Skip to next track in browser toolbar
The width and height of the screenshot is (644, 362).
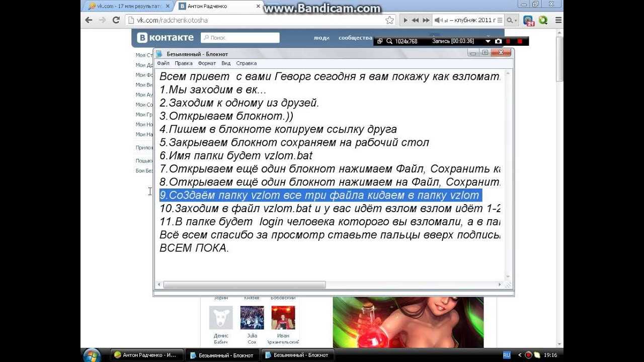(x=426, y=20)
